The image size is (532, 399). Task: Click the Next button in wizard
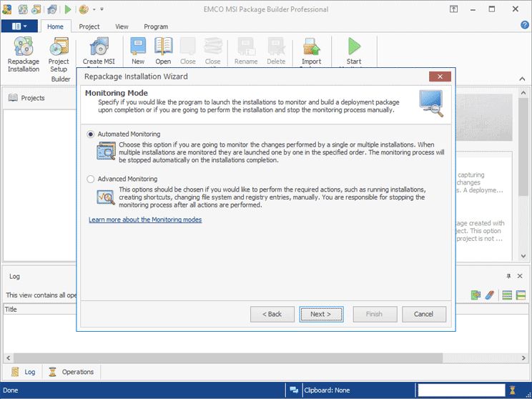coord(321,314)
